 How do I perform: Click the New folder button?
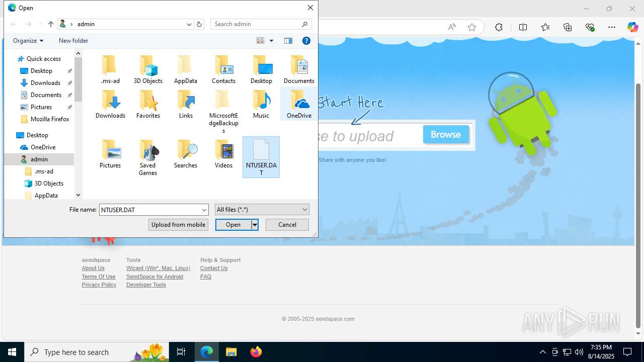pyautogui.click(x=73, y=41)
